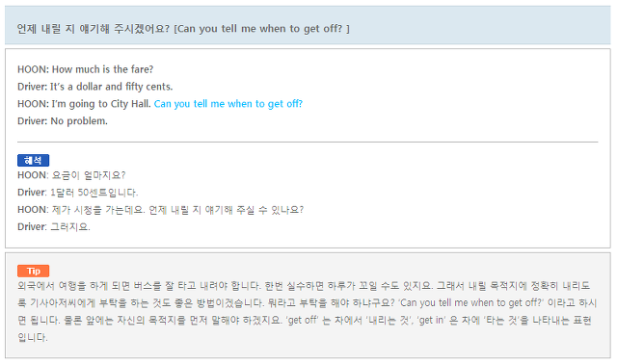617x364 pixels.
Task: Click the Korean line 'Driver: 1달러 50센트입니다.'
Action: pos(77,193)
